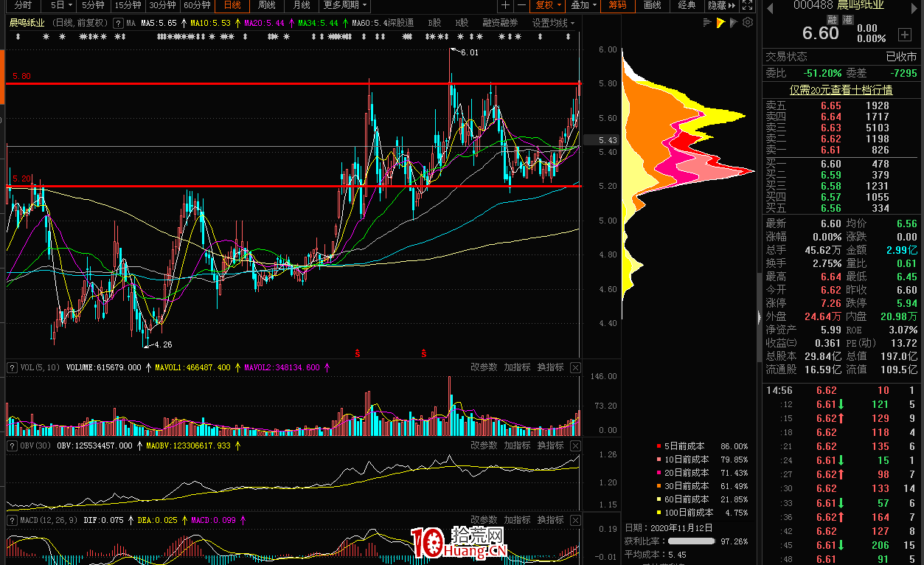Open the help question mark beside 晨鸣纸业 title
The height and width of the screenshot is (565, 924).
click(118, 23)
